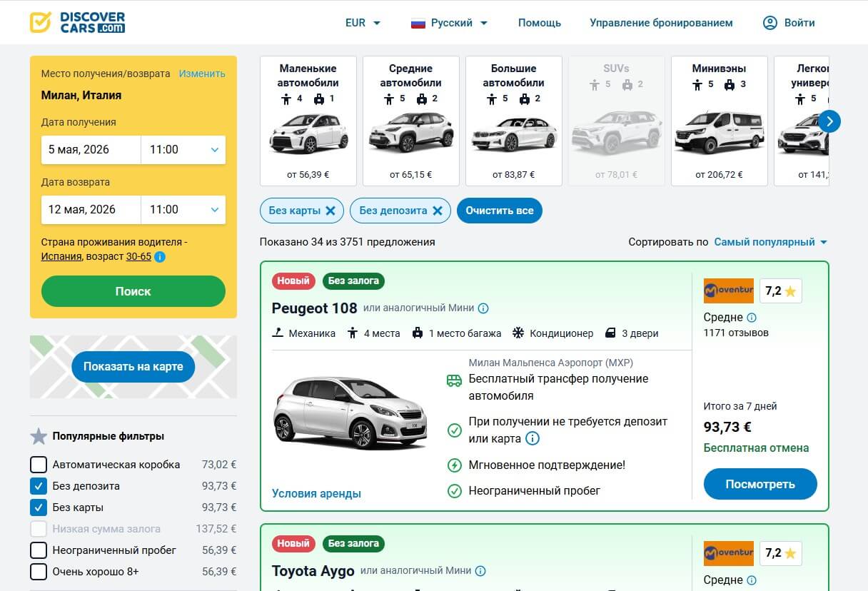Open the EUR currency dropdown
Screen dimensions: 868x591
point(363,23)
